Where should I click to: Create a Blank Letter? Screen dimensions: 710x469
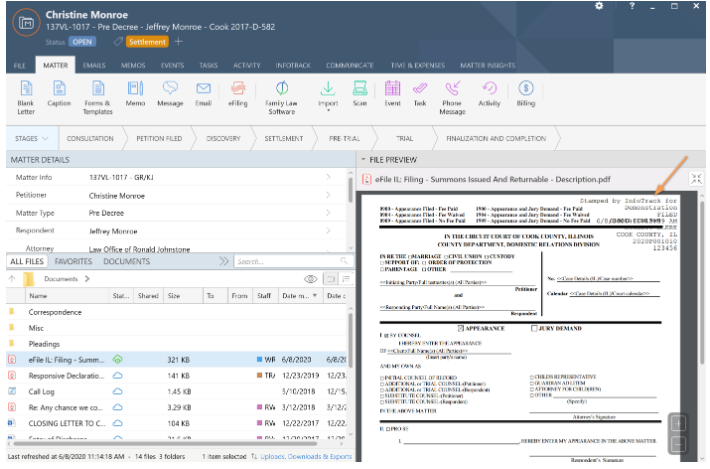(26, 97)
